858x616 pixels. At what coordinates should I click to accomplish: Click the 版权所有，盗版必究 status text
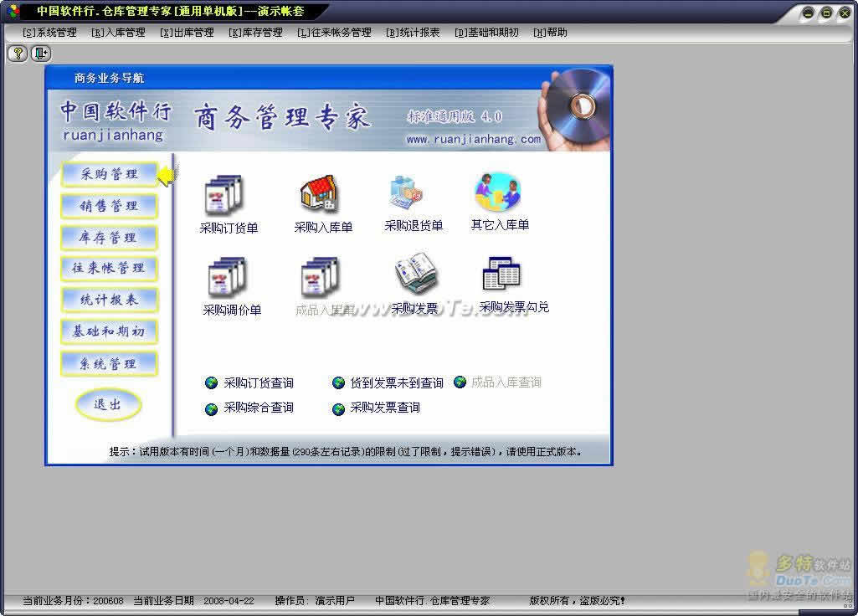click(x=577, y=601)
